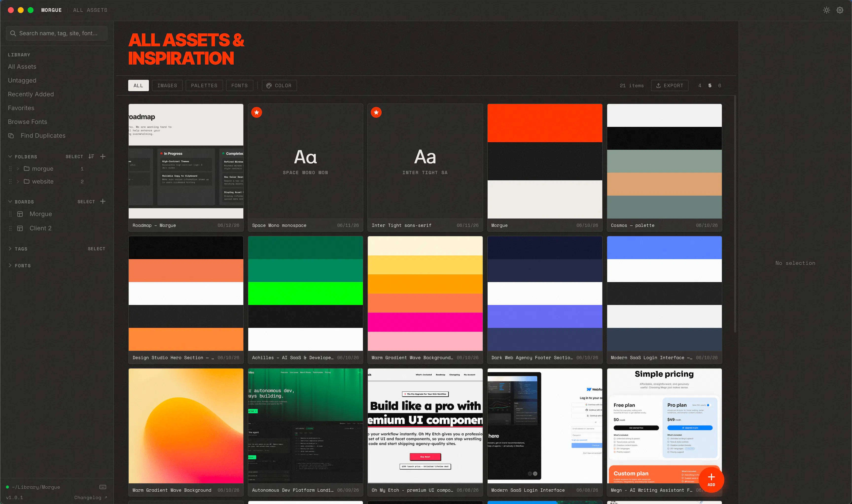Select the ALL filter tab
Viewport: 852px width, 504px height.
point(138,85)
